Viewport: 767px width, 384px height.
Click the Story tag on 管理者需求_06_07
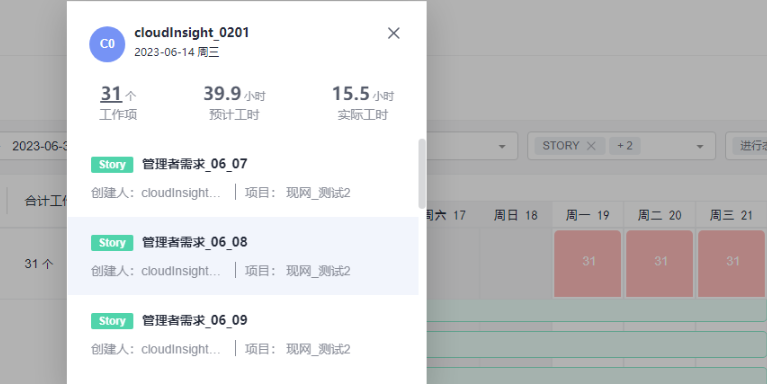(112, 164)
